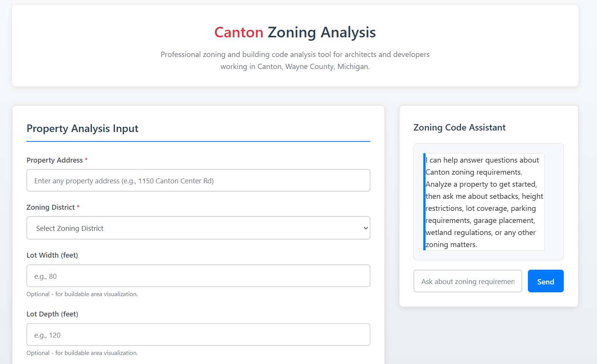Image resolution: width=597 pixels, height=364 pixels.
Task: Send the zoning question
Action: 546,281
